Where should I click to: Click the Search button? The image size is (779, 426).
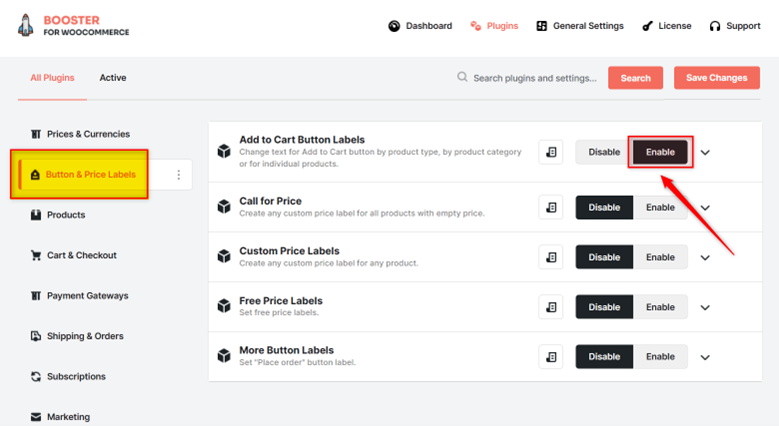point(635,78)
